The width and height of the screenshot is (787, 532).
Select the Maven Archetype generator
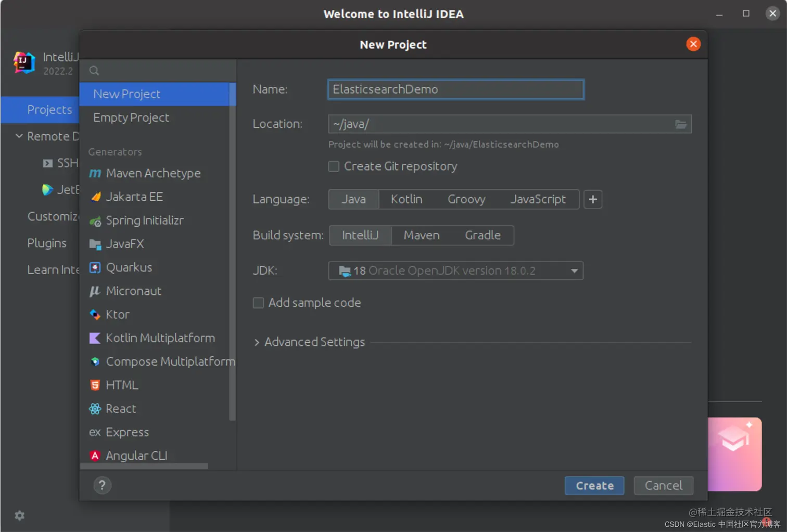[x=153, y=173]
